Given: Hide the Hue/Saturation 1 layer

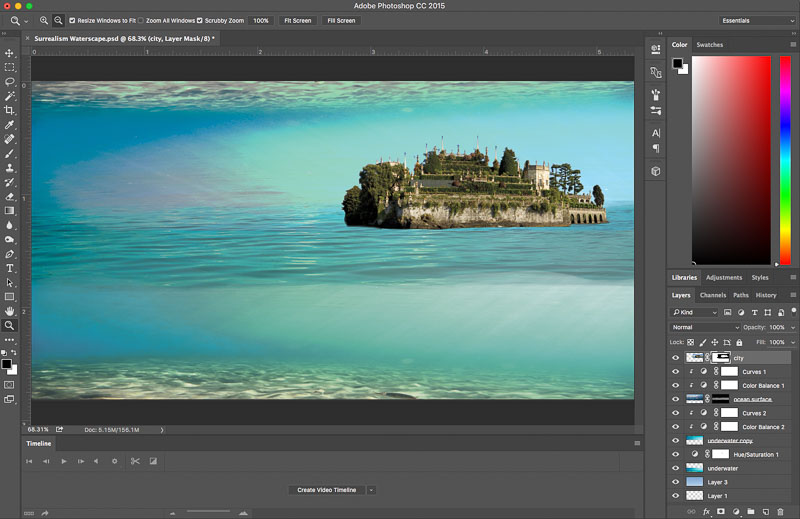Looking at the screenshot, I should 676,454.
